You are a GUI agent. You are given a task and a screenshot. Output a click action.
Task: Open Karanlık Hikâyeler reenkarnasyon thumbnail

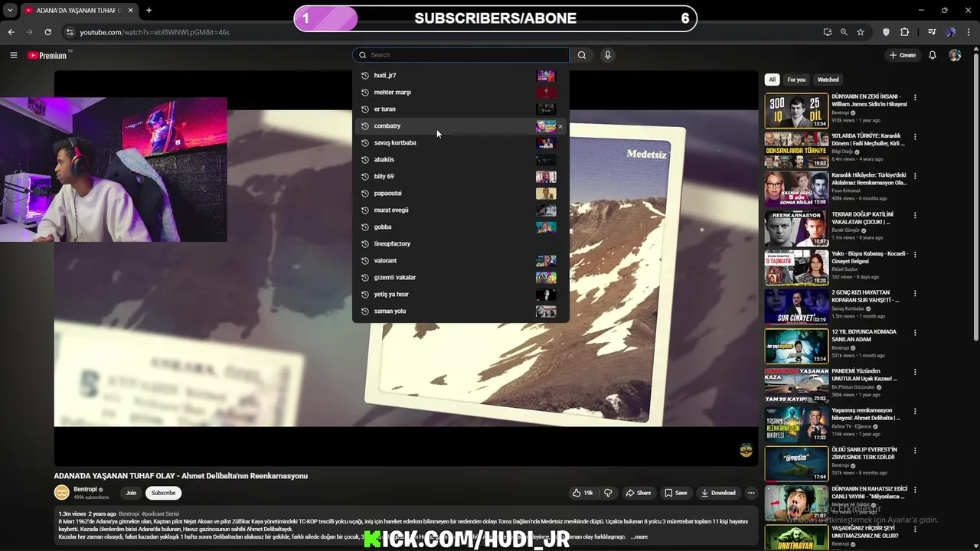[x=796, y=188]
